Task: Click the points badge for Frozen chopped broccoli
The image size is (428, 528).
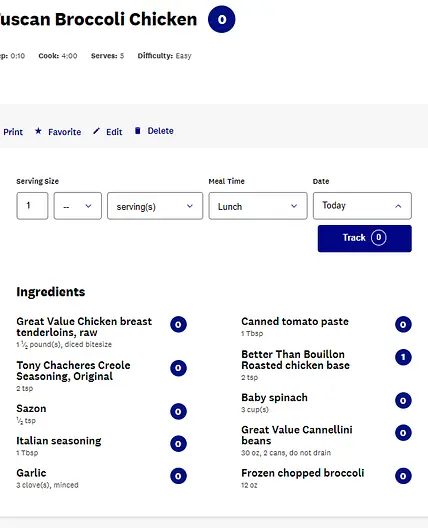Action: pos(403,476)
